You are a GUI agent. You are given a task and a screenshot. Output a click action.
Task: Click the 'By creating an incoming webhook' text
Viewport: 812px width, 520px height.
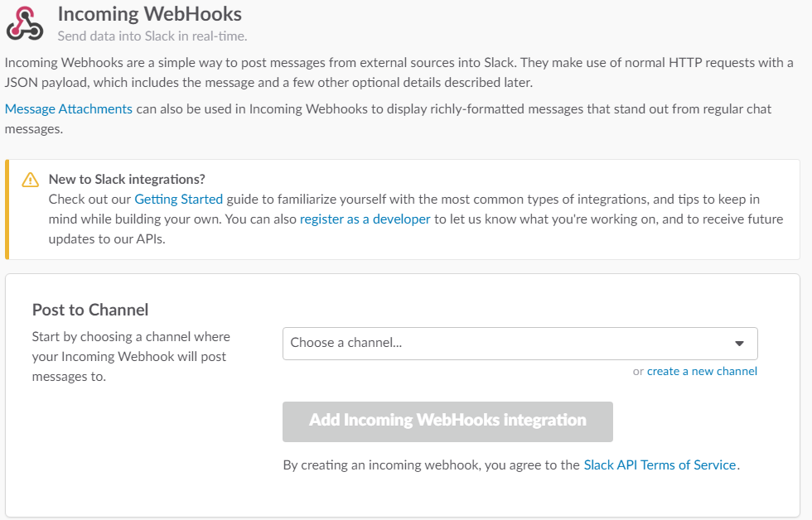pyautogui.click(x=431, y=465)
